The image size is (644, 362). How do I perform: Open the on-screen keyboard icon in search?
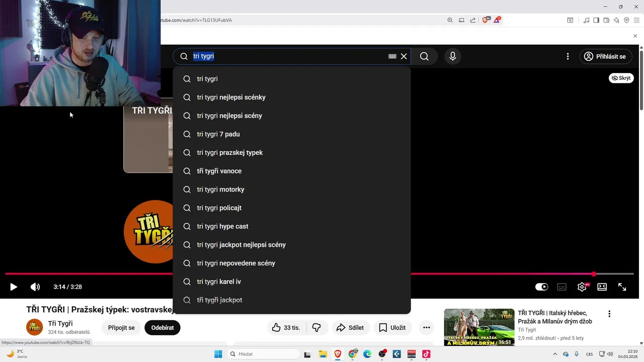point(392,56)
